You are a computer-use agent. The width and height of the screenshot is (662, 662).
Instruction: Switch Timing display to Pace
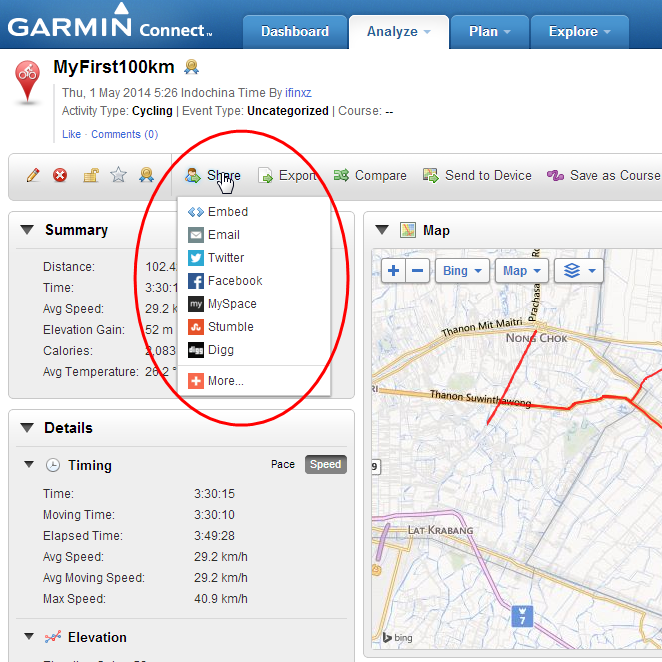[x=283, y=464]
